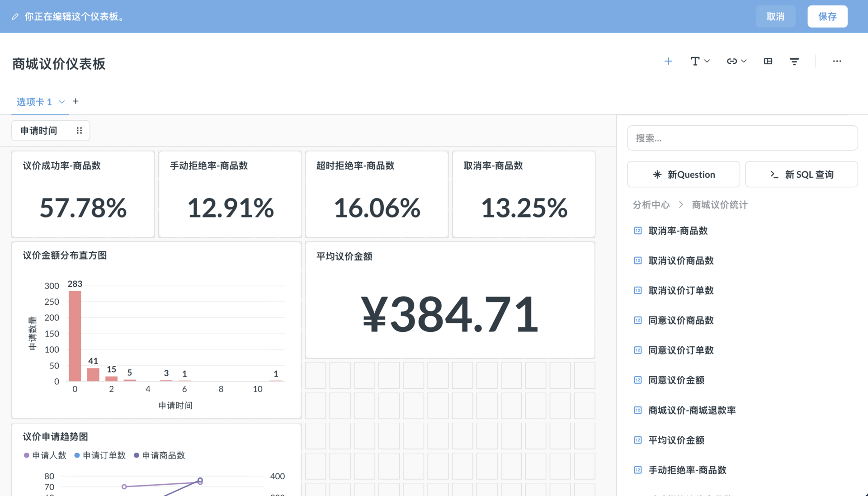Image resolution: width=868 pixels, height=496 pixels.
Task: Open the text card dropdown
Action: point(700,61)
